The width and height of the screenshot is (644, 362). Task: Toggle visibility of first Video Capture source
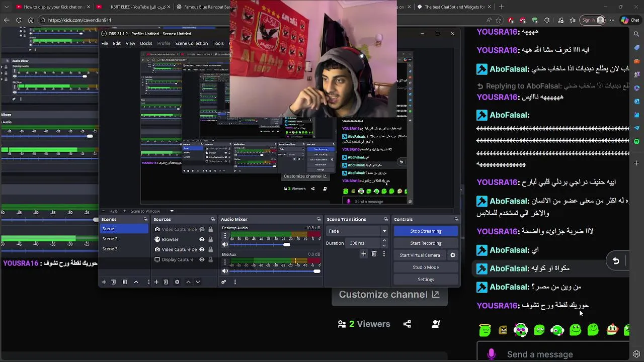click(202, 230)
